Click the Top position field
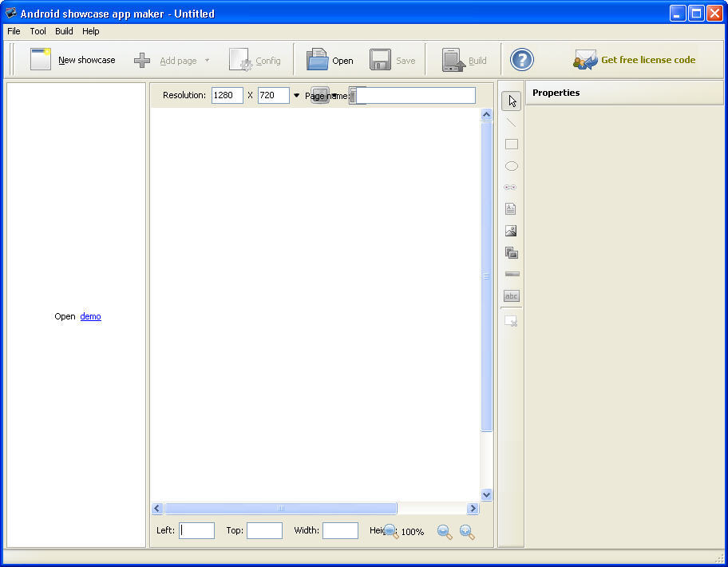 tap(265, 530)
